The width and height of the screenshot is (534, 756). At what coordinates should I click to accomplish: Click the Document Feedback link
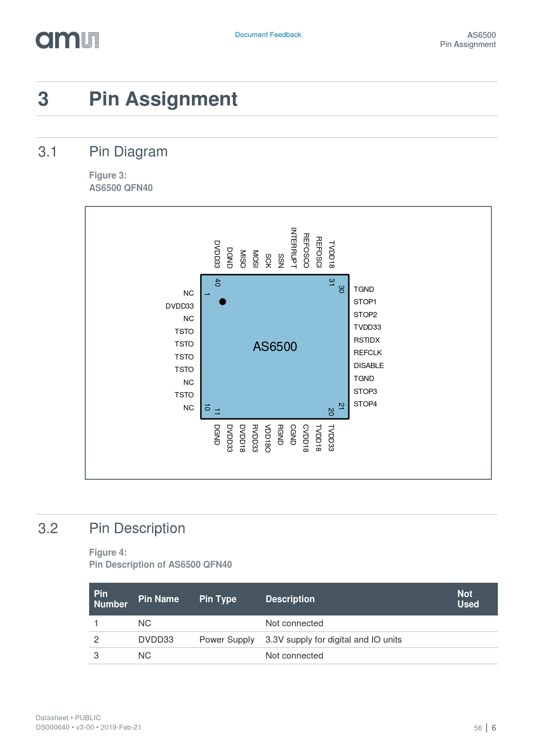(x=268, y=35)
